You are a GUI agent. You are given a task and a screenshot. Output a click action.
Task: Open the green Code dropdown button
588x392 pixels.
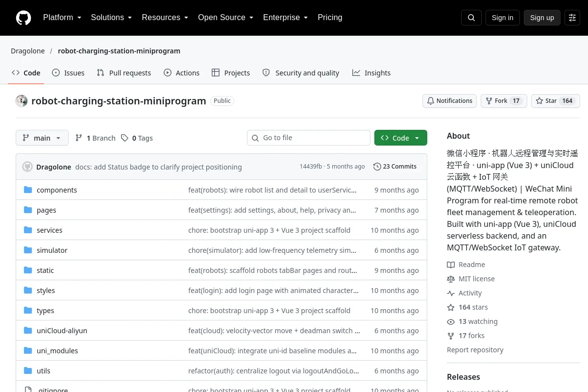[401, 138]
